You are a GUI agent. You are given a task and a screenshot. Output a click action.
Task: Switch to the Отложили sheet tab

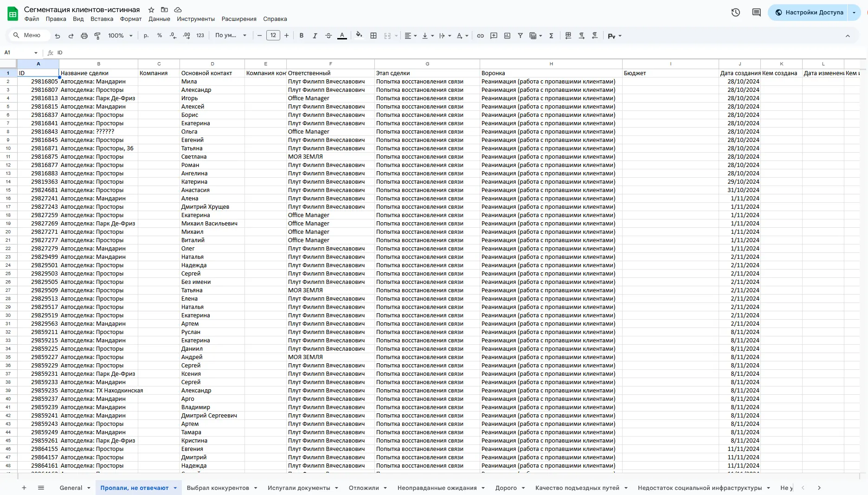[364, 488]
